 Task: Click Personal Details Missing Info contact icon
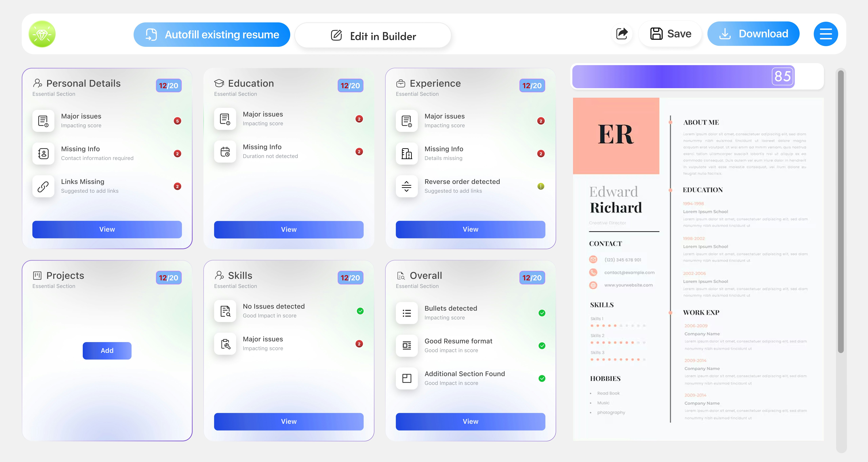point(43,153)
